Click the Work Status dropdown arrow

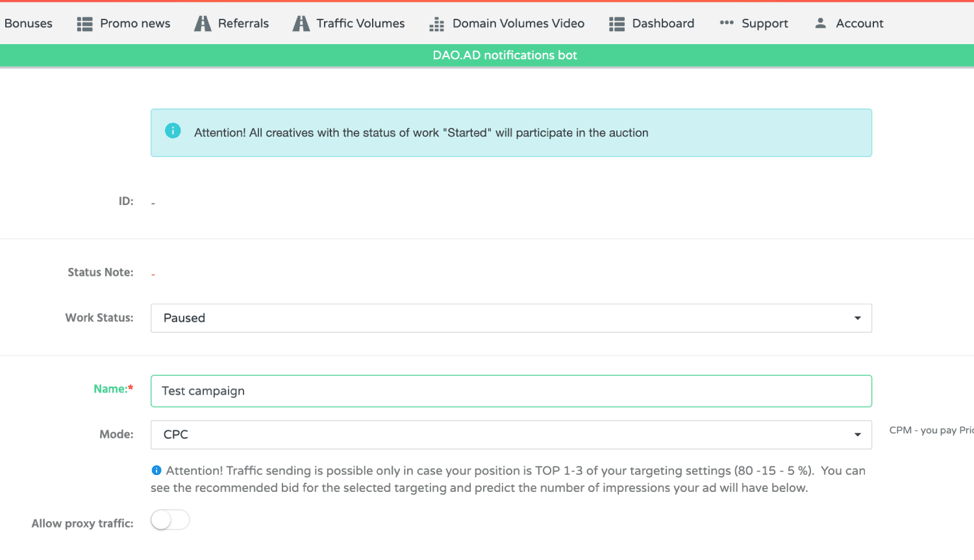coord(858,318)
